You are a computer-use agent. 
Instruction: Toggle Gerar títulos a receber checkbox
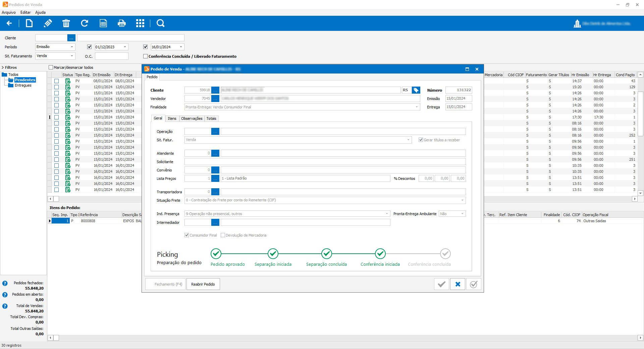point(421,140)
